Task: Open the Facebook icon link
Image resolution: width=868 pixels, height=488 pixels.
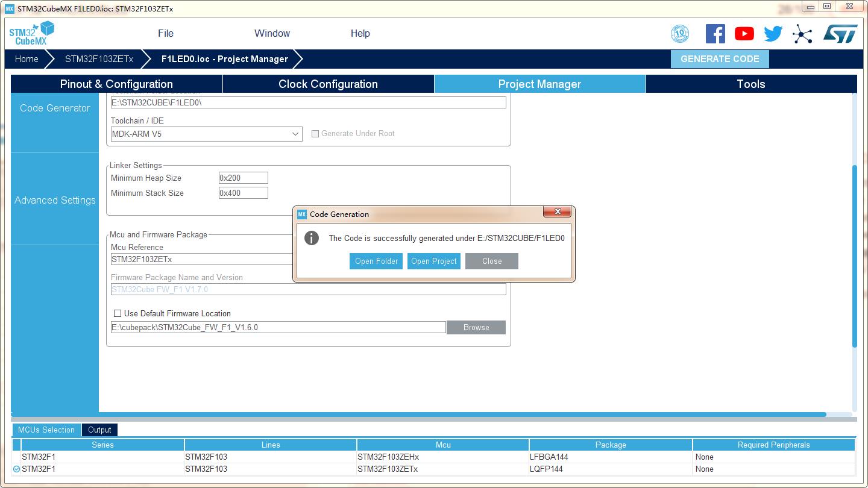Action: click(x=715, y=34)
